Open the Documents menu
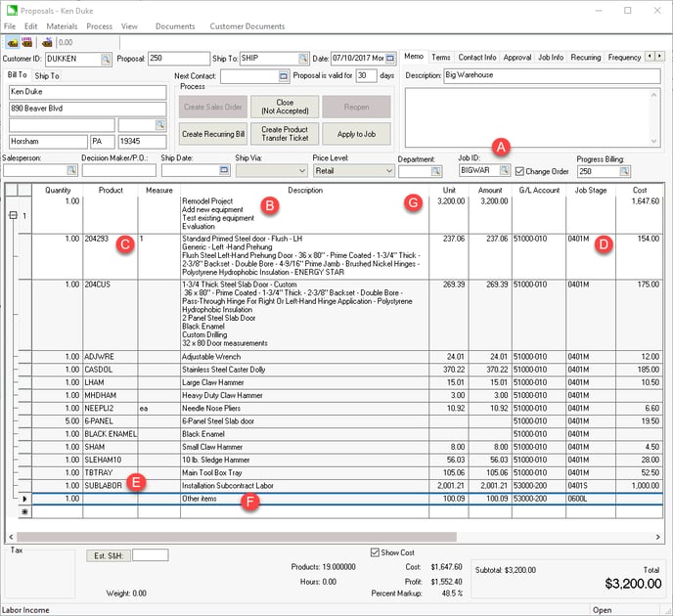673x616 pixels. click(x=175, y=26)
